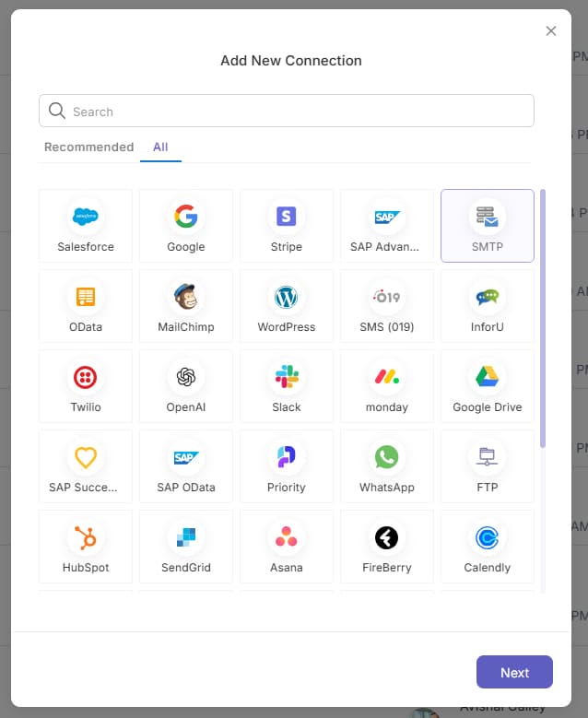The width and height of the screenshot is (588, 718).
Task: Select the SMTP connector
Action: (488, 226)
